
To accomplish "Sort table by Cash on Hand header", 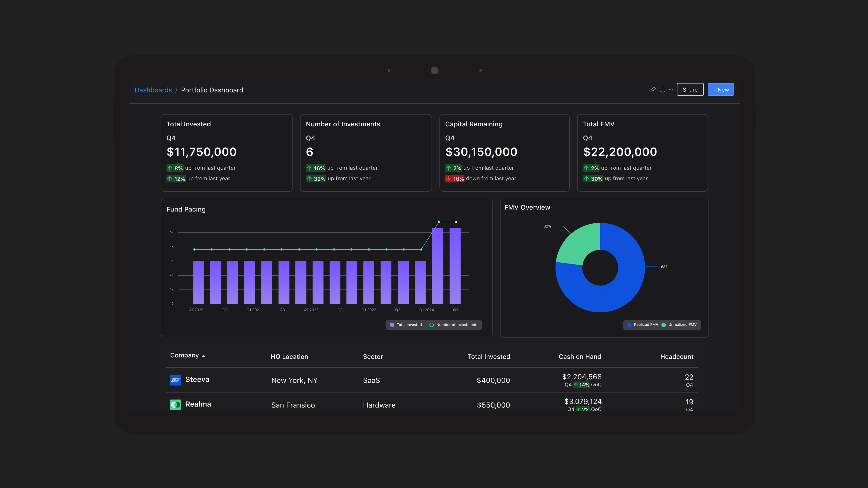I will pyautogui.click(x=580, y=357).
